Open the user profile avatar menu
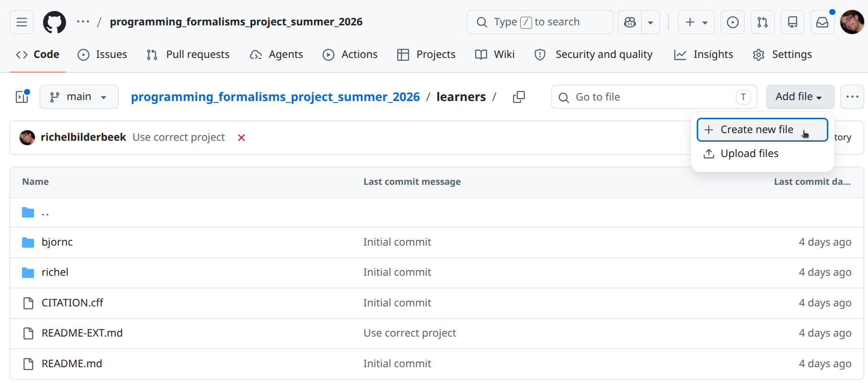The width and height of the screenshot is (868, 383). [x=852, y=22]
